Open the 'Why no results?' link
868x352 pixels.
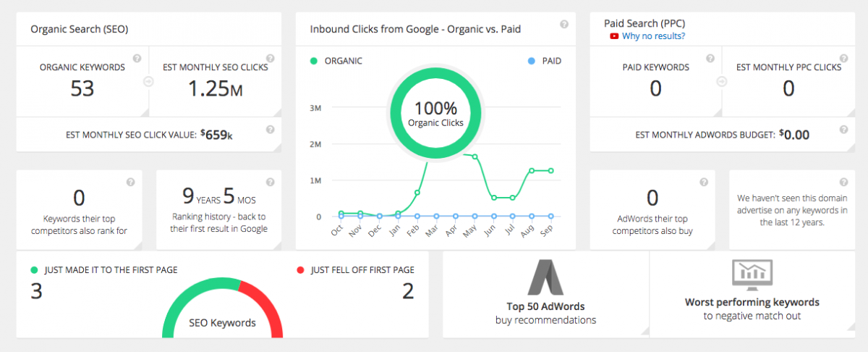[653, 36]
